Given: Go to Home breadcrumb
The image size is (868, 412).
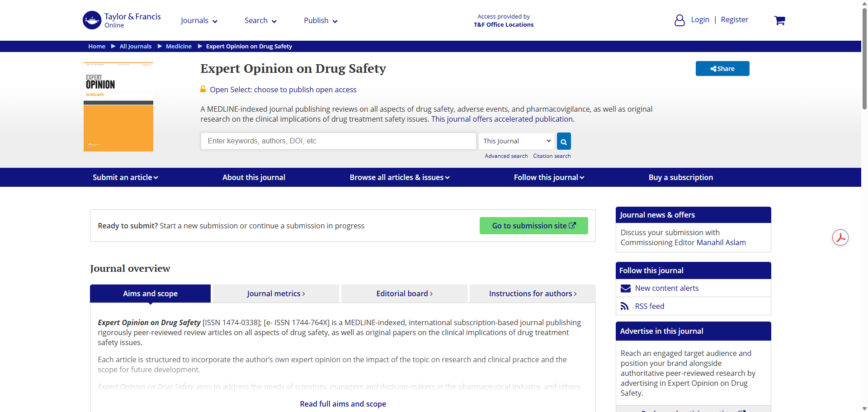Looking at the screenshot, I should pyautogui.click(x=97, y=47).
